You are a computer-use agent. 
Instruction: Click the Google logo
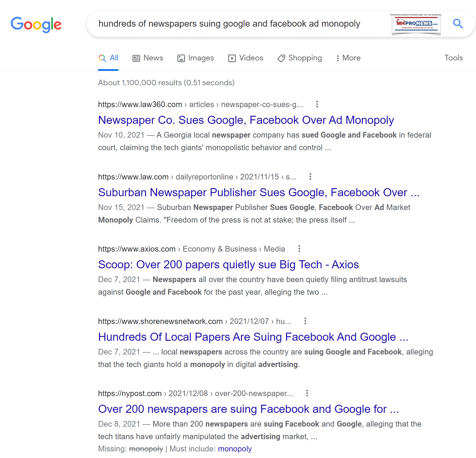coord(36,25)
